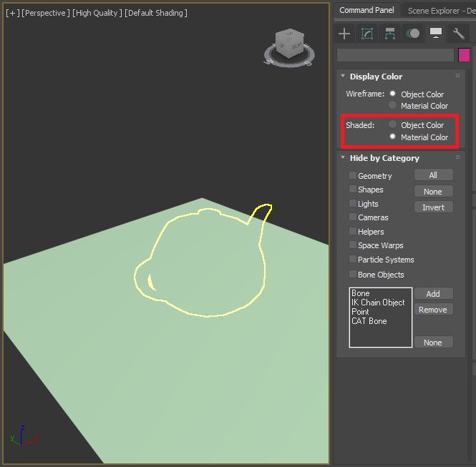The height and width of the screenshot is (467, 476).
Task: Select Shaded Object Color radio button
Action: coord(392,124)
